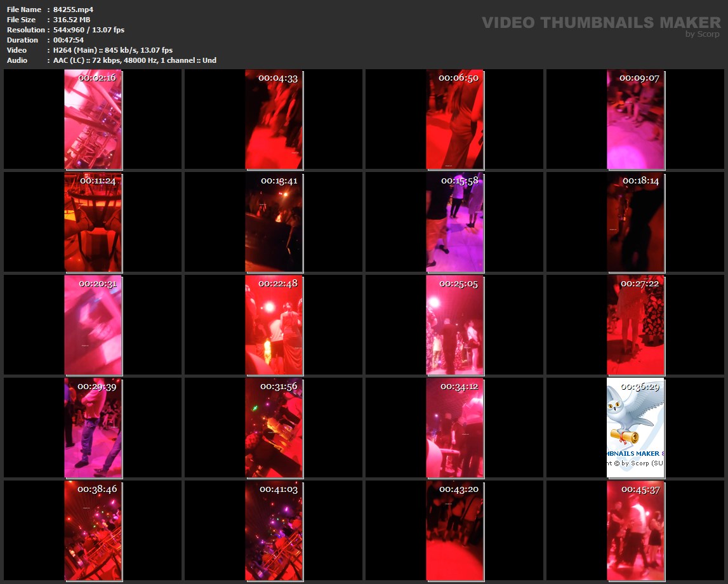Pick the frame timestamped 00:22:48
Screen dimensions: 728x584
coord(274,326)
